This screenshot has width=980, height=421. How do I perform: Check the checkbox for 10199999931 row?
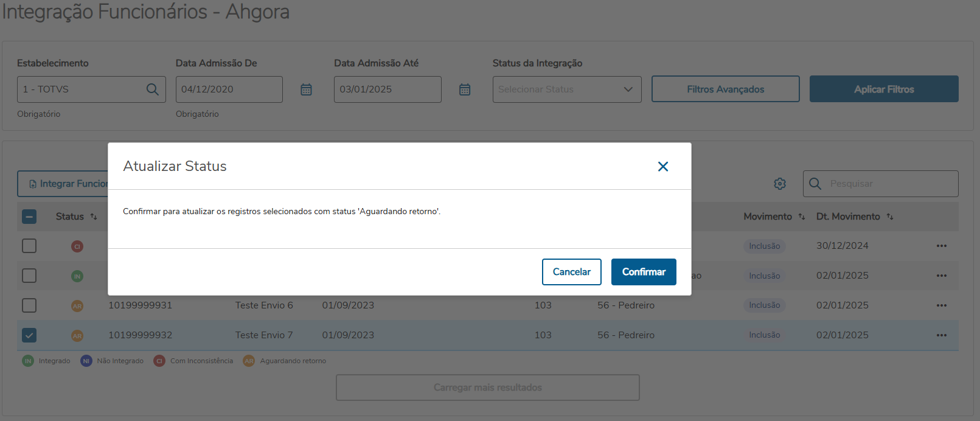click(x=29, y=305)
